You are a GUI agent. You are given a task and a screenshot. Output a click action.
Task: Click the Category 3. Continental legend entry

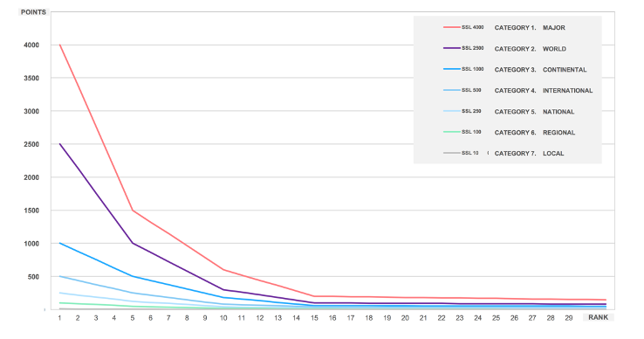pyautogui.click(x=540, y=70)
